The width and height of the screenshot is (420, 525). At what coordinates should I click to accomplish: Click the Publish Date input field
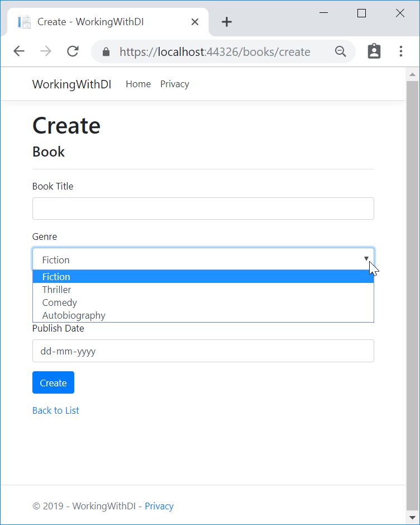click(203, 351)
